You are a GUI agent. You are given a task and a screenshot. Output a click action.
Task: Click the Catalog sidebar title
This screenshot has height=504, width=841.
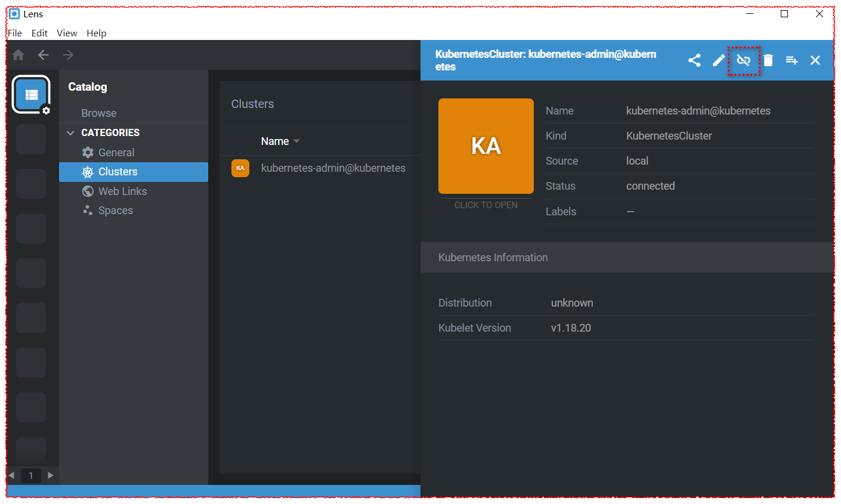(88, 87)
